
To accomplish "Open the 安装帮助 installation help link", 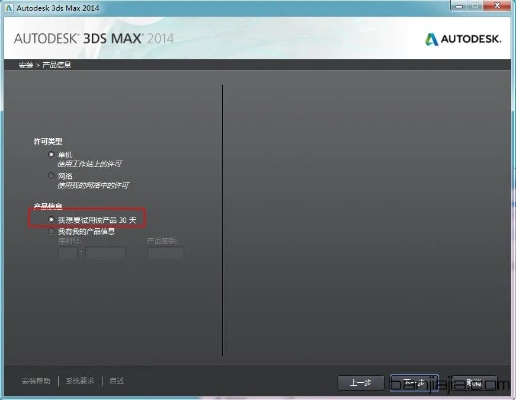I will pyautogui.click(x=36, y=381).
